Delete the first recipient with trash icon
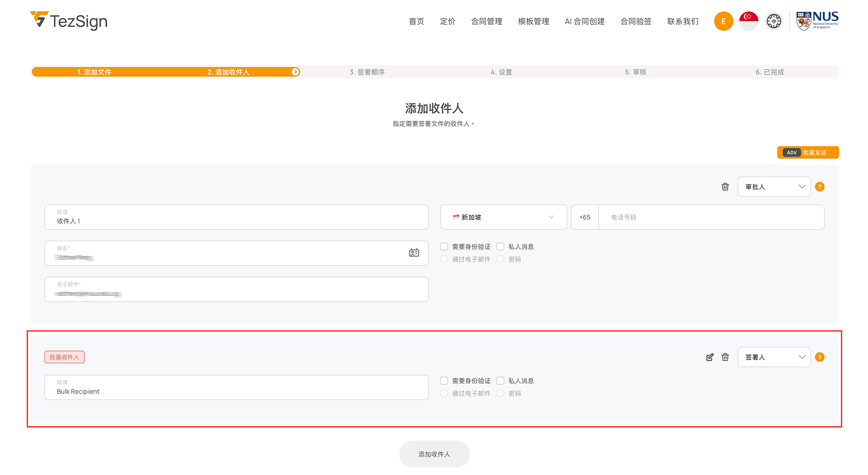868x475 pixels. pyautogui.click(x=725, y=187)
